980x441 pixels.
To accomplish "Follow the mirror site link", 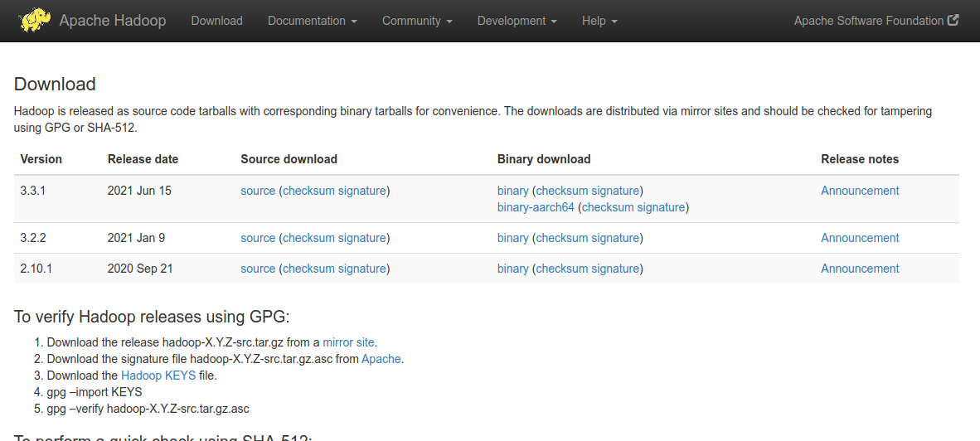I will [348, 342].
